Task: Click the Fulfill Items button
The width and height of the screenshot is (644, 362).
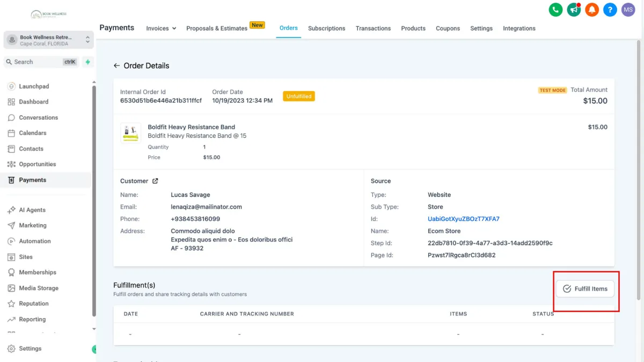Action: coord(585,289)
